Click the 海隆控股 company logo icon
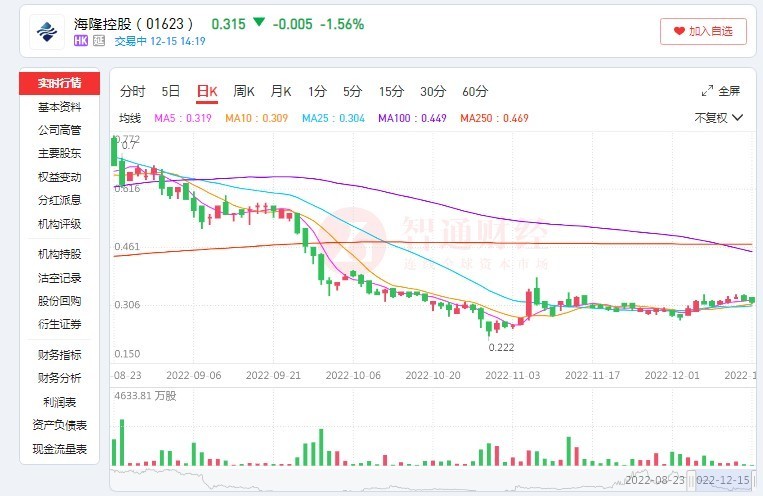Image resolution: width=763 pixels, height=496 pixels. [x=47, y=32]
